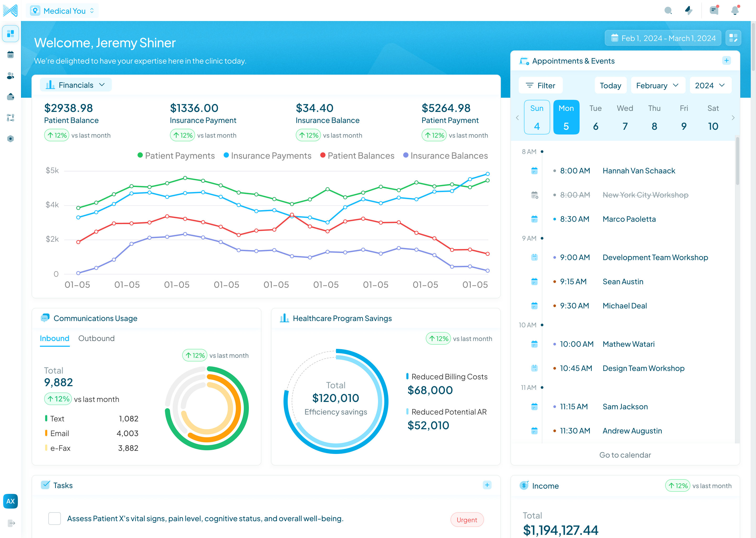Open the February month dropdown
Image resolution: width=756 pixels, height=538 pixels.
point(657,85)
